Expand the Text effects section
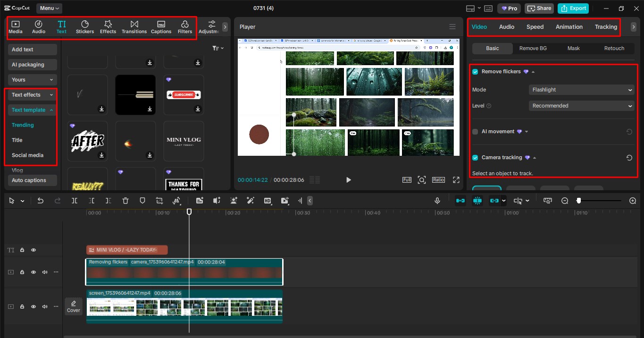The height and width of the screenshot is (338, 644). (32, 95)
